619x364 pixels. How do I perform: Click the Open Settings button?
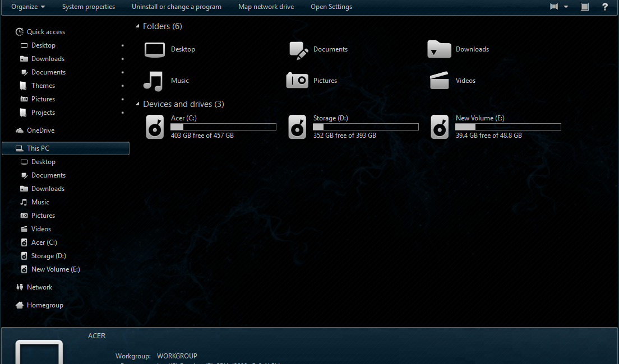pyautogui.click(x=331, y=7)
